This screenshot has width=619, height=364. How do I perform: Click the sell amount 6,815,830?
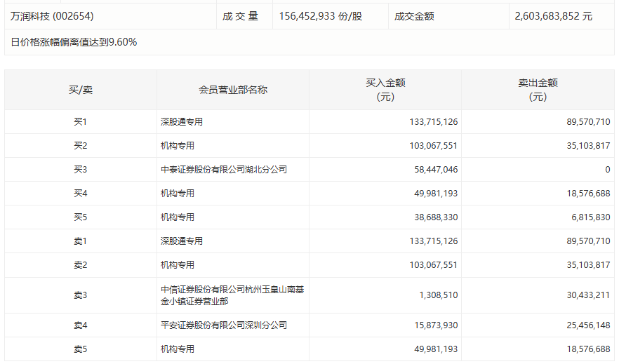point(587,217)
